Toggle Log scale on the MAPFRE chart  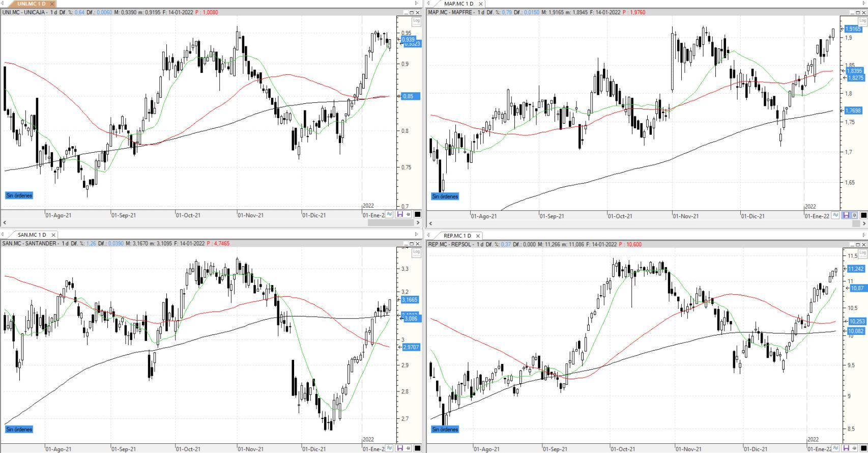click(x=862, y=21)
